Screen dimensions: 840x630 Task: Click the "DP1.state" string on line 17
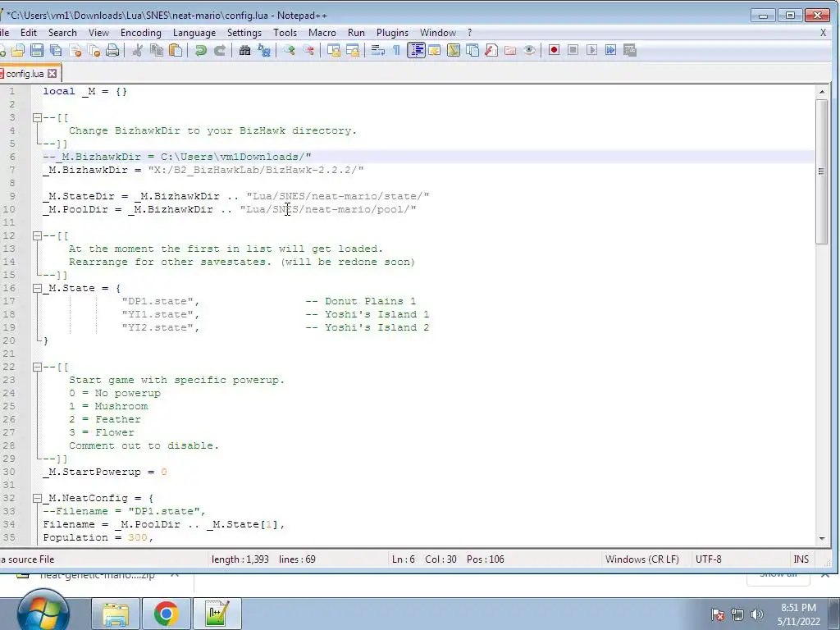[x=157, y=301]
